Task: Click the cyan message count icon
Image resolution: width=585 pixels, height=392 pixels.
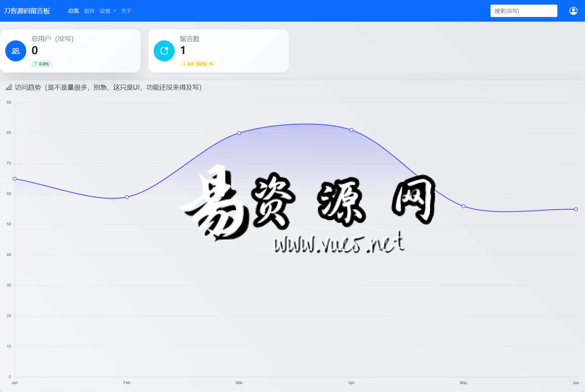Action: click(x=164, y=51)
